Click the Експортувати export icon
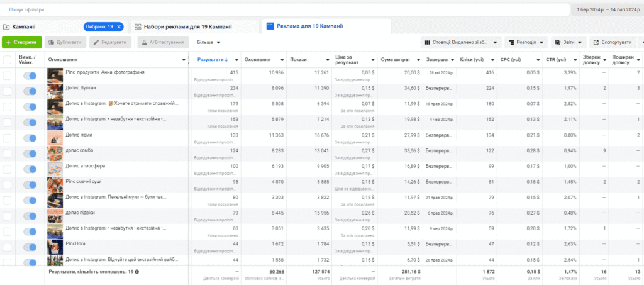The width and height of the screenshot is (644, 285). coord(596,42)
